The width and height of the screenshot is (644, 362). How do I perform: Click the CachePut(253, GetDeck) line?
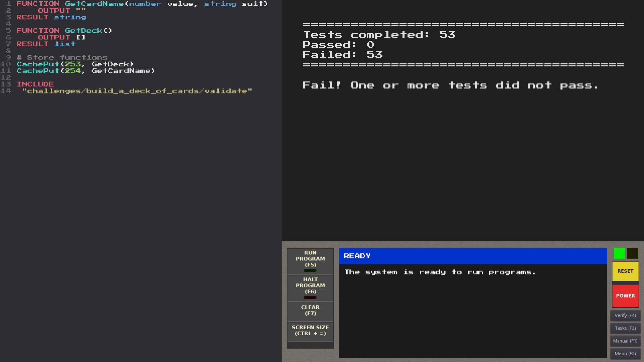(75, 64)
